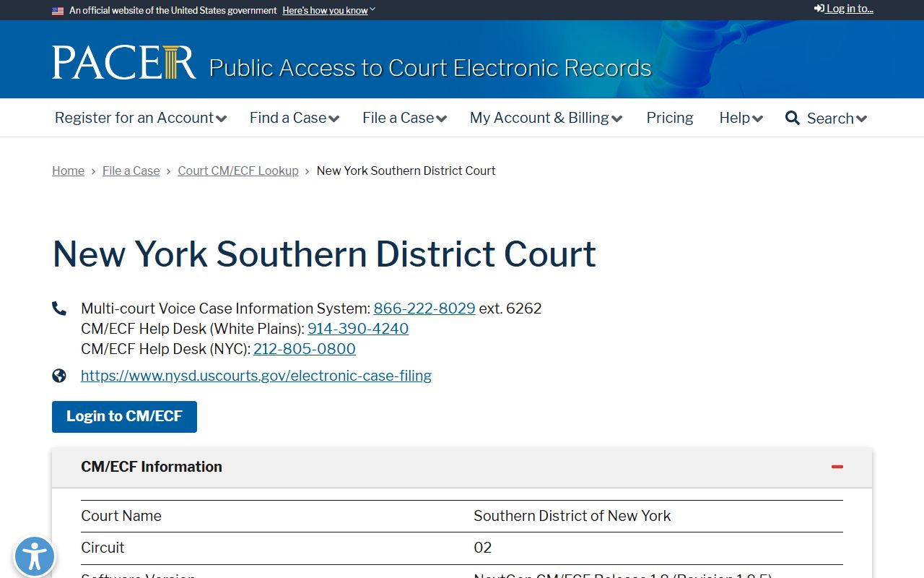The height and width of the screenshot is (578, 924).
Task: Open nysd.uscourts.gov electronic-case-filing link
Action: coord(256,376)
